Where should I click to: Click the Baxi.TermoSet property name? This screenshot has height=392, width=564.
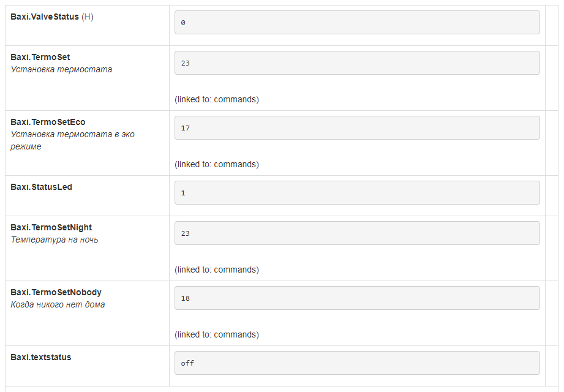click(40, 58)
